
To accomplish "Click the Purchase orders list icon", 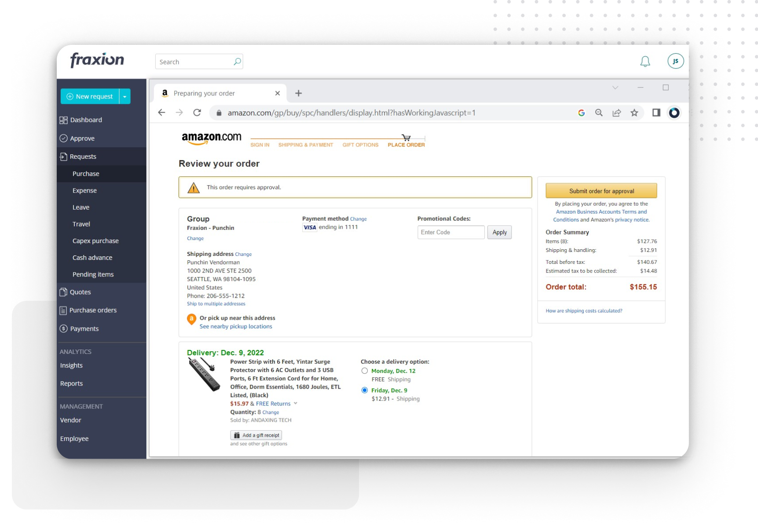I will click(63, 310).
